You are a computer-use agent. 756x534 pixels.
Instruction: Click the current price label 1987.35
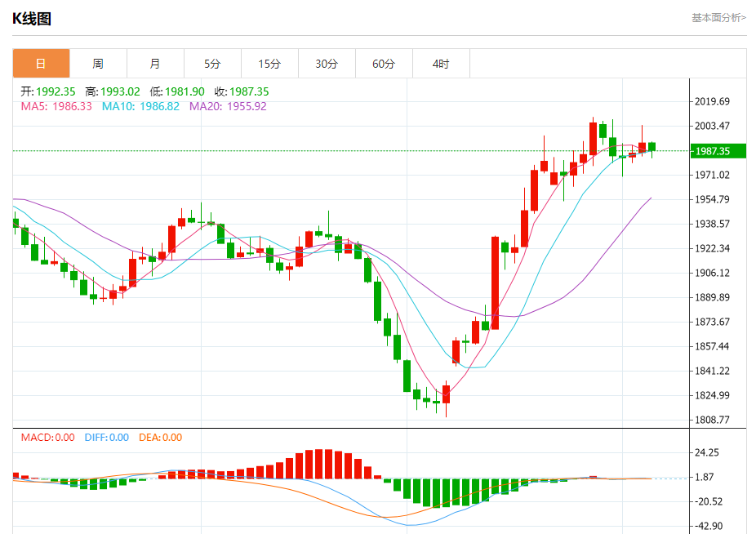point(718,151)
